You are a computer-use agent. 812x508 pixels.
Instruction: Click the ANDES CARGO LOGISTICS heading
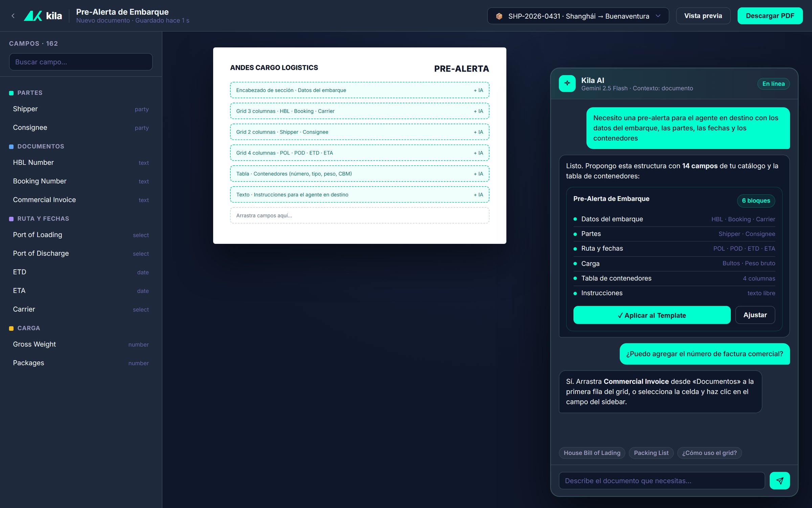274,68
